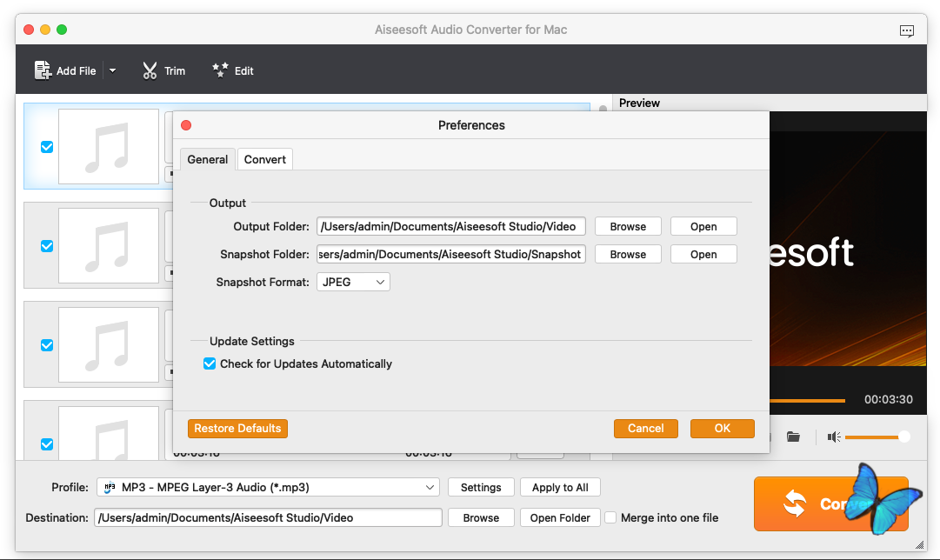Click the Snapshot Folder path field
Viewport: 940px width, 560px height.
coord(450,254)
